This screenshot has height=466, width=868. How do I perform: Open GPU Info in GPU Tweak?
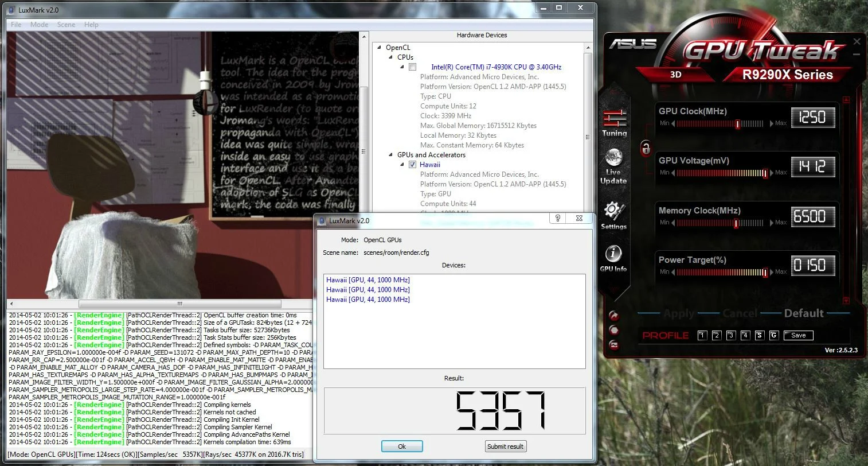tap(613, 258)
